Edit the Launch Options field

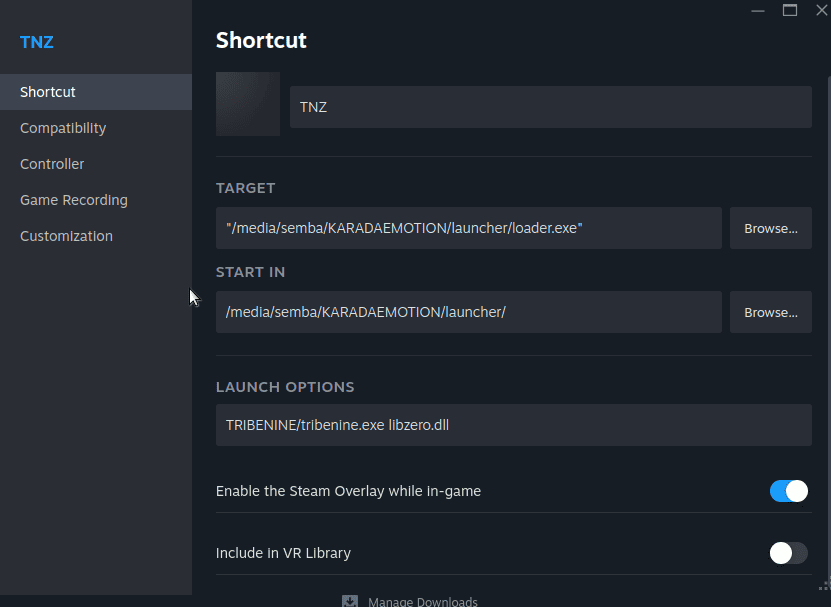513,425
